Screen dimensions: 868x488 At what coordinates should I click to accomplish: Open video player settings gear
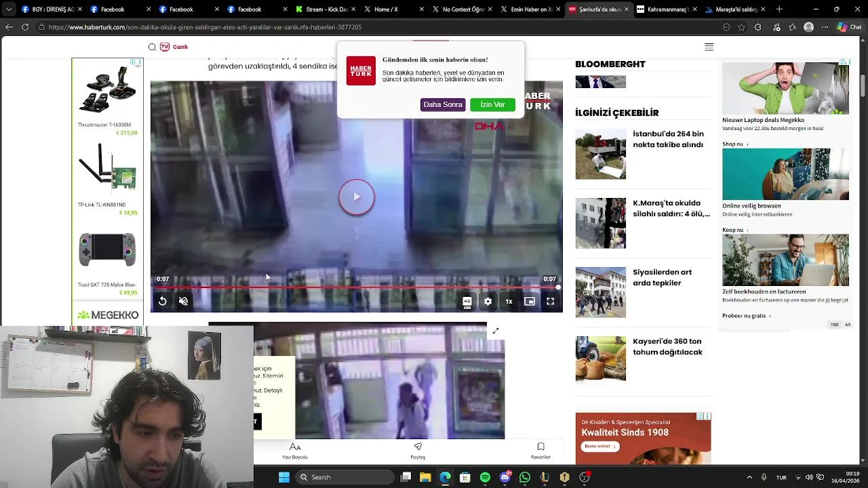(488, 302)
